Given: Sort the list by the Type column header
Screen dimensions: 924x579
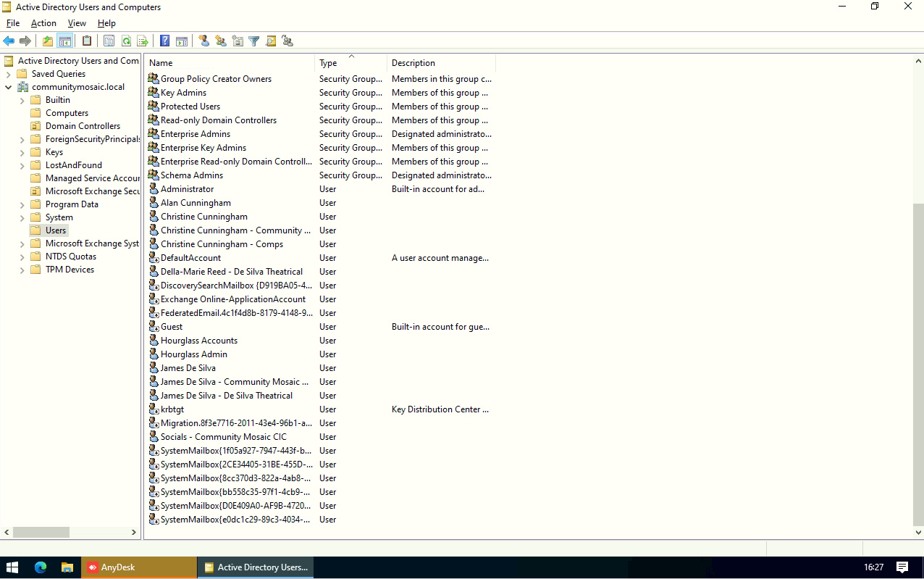Looking at the screenshot, I should [351, 63].
